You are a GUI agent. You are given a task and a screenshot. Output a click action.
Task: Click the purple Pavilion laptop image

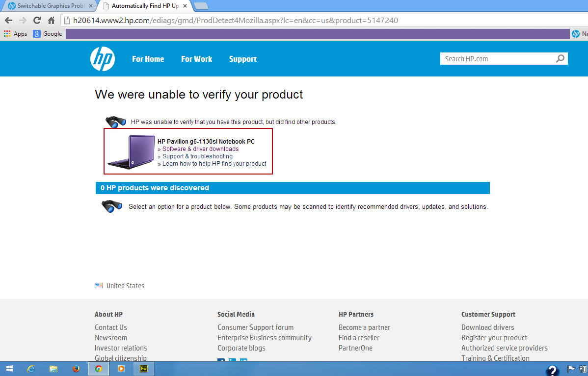[x=131, y=151]
